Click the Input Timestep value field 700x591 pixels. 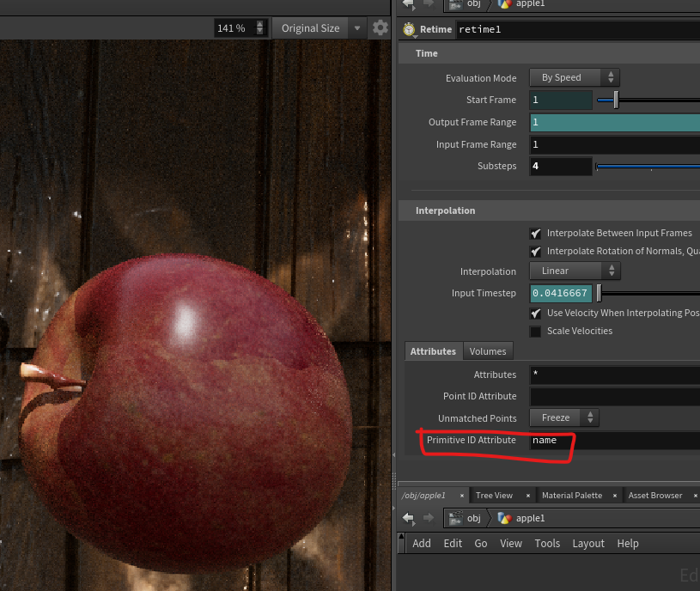[x=561, y=293]
